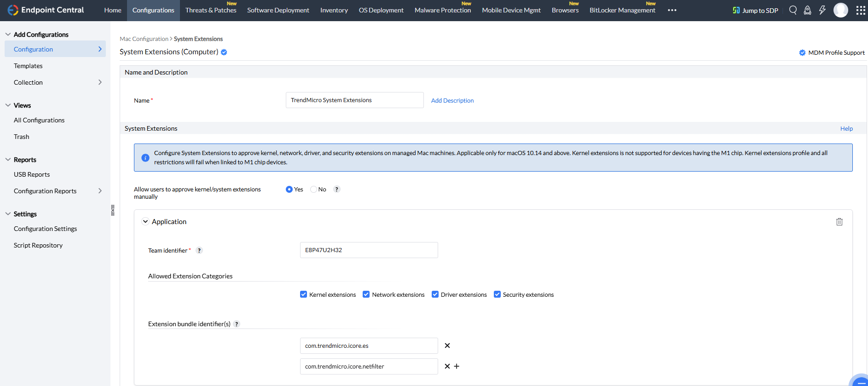Open the OS Deployment tab
Viewport: 868px width, 386px height.
pos(381,10)
